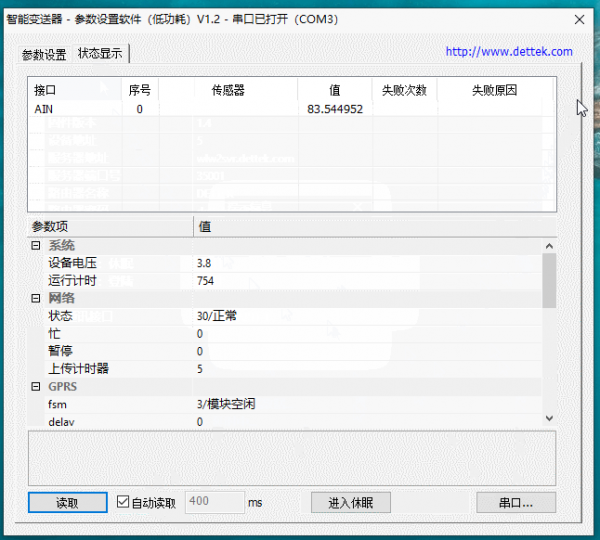Click the 传感器 column header
The width and height of the screenshot is (600, 540).
coord(228,90)
